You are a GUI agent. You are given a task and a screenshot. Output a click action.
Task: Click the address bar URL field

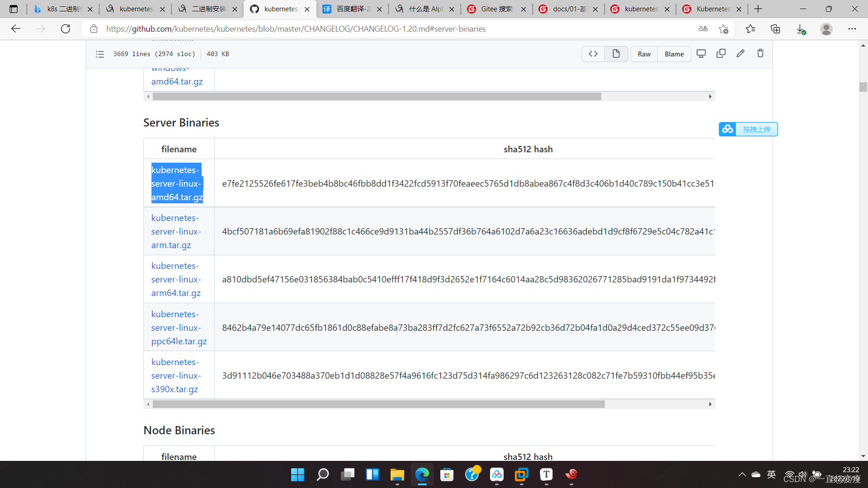click(x=296, y=29)
